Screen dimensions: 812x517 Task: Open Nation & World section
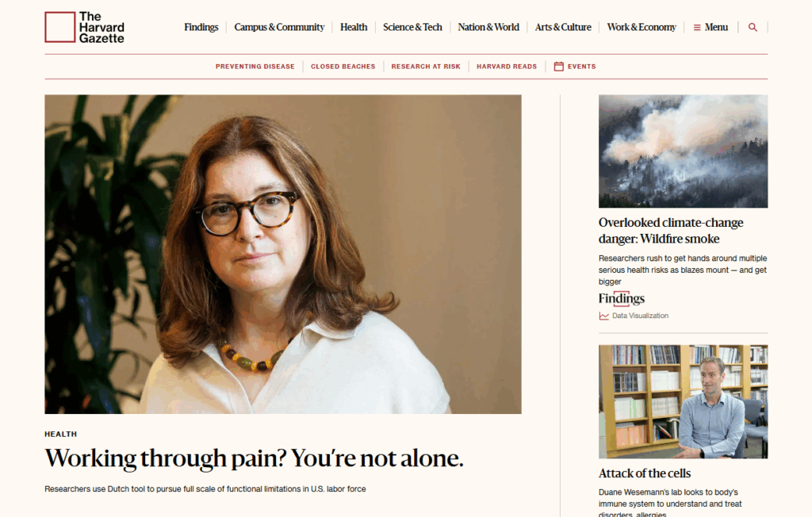(488, 27)
